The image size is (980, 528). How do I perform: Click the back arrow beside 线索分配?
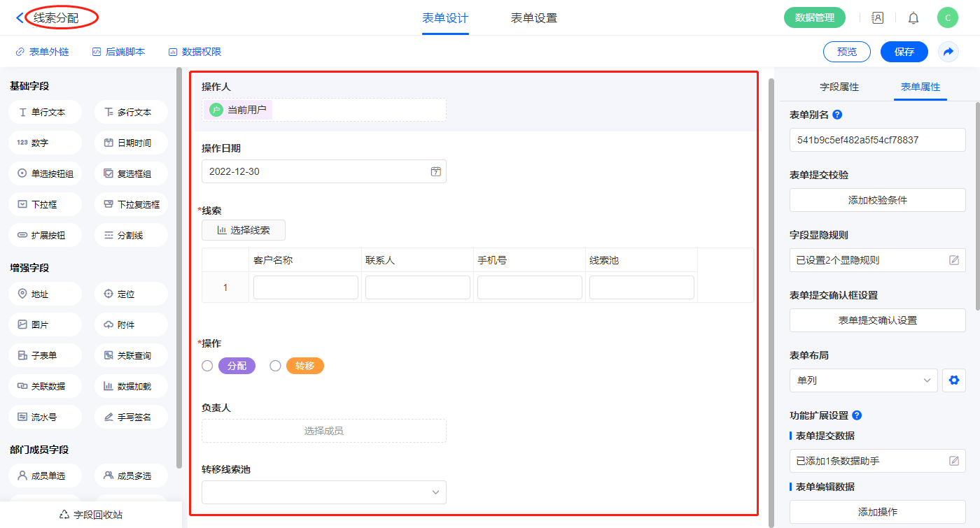(x=20, y=18)
